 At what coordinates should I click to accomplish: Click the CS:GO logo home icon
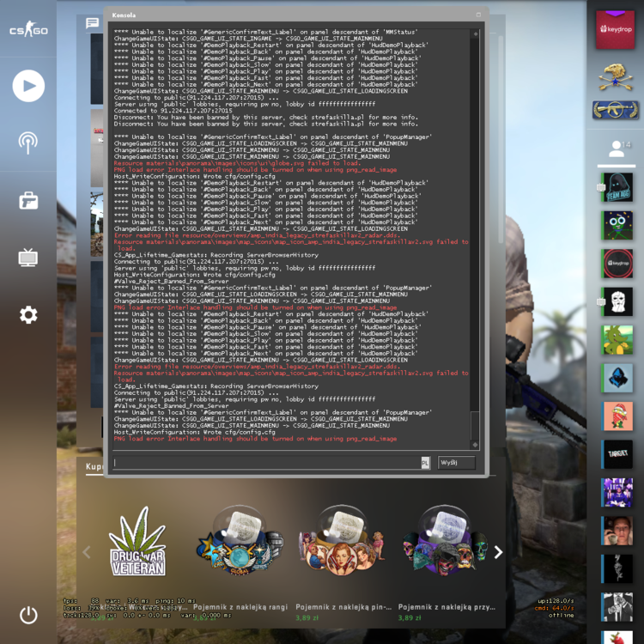coord(28,29)
